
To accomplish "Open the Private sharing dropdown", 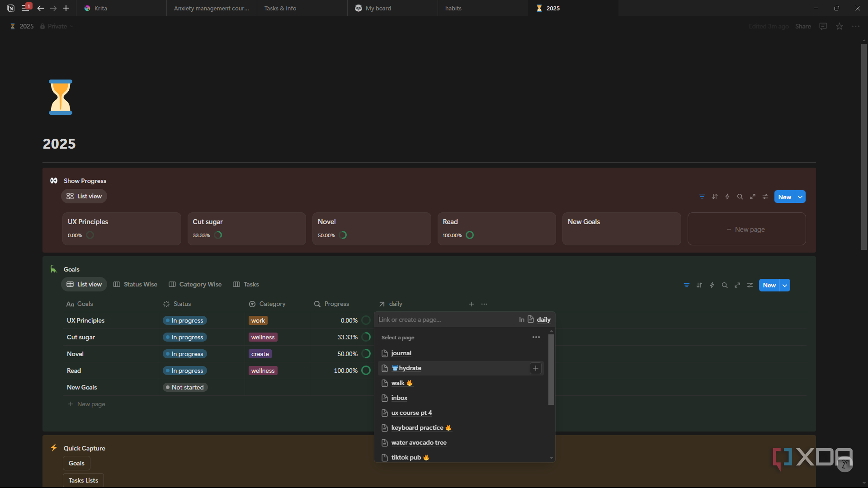I will click(57, 26).
